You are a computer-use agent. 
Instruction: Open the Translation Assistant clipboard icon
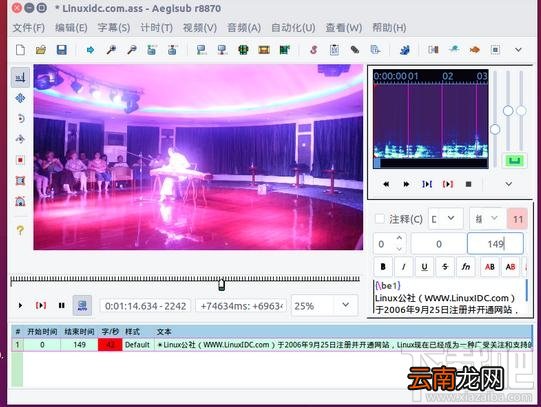[x=334, y=50]
